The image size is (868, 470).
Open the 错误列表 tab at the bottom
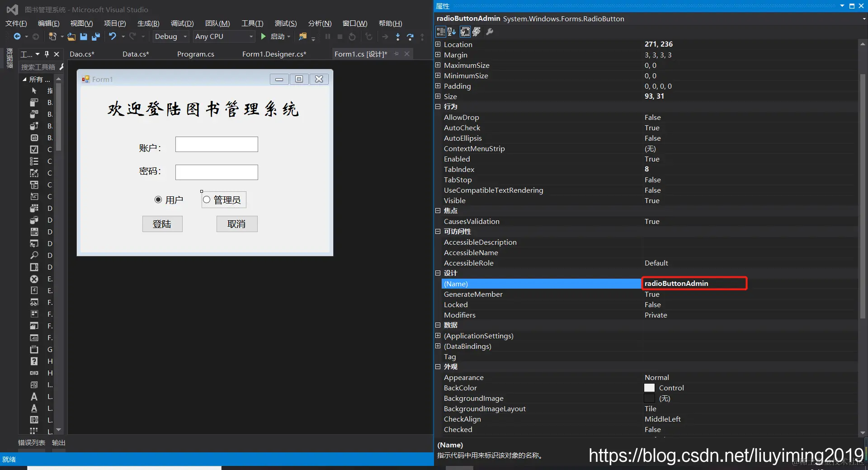tap(32, 443)
